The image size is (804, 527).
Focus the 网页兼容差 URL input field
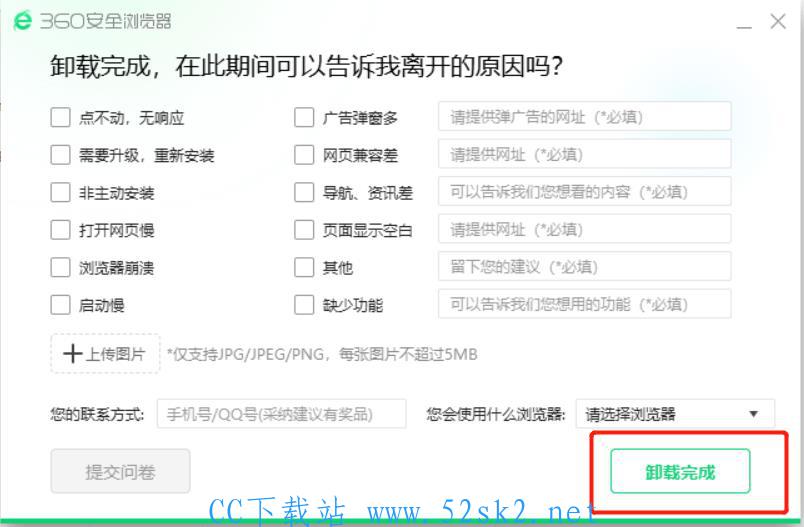[585, 154]
